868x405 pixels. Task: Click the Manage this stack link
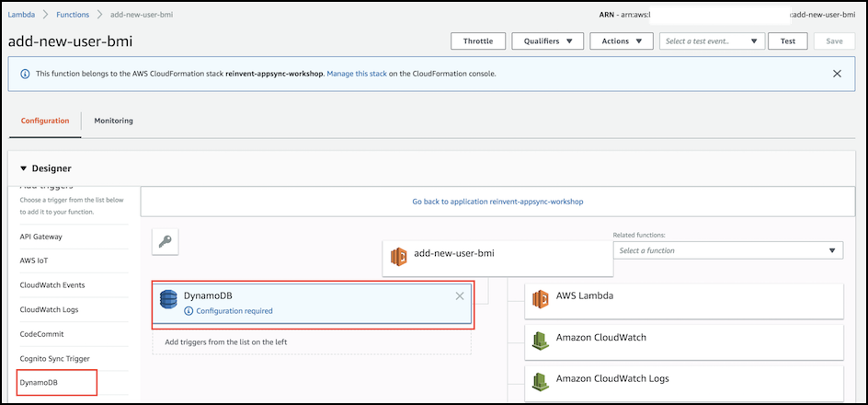[357, 73]
